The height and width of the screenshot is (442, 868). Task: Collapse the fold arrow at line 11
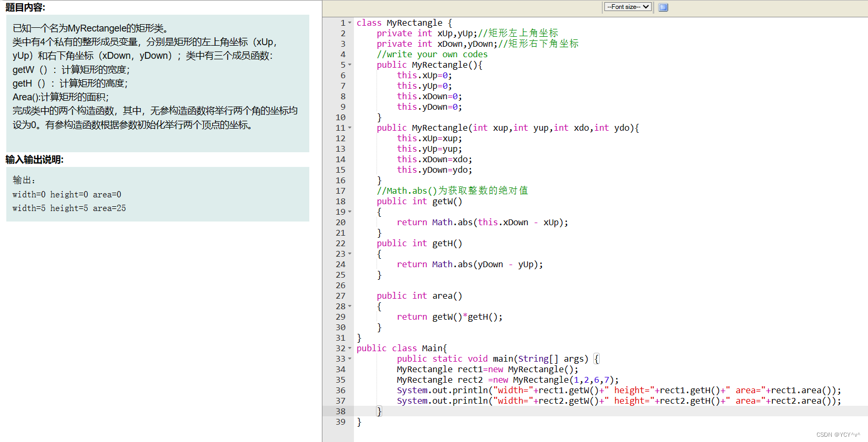pyautogui.click(x=350, y=128)
